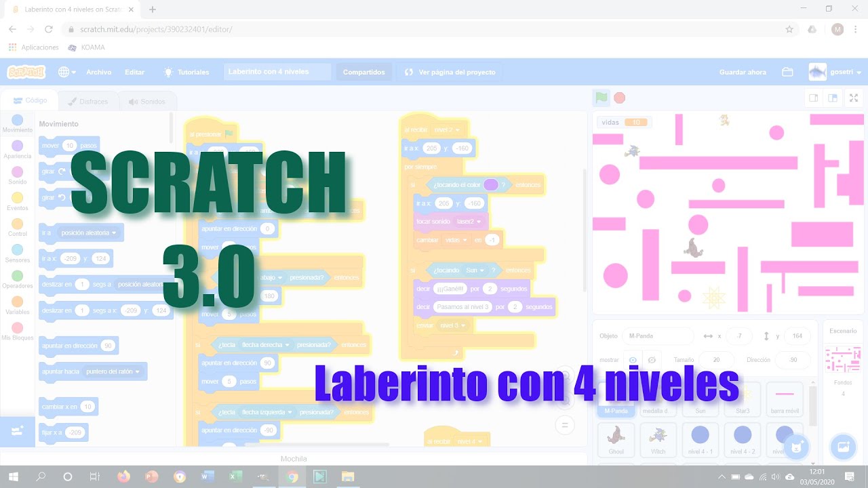The height and width of the screenshot is (488, 868).
Task: Click the Compartidos button
Action: click(x=363, y=72)
